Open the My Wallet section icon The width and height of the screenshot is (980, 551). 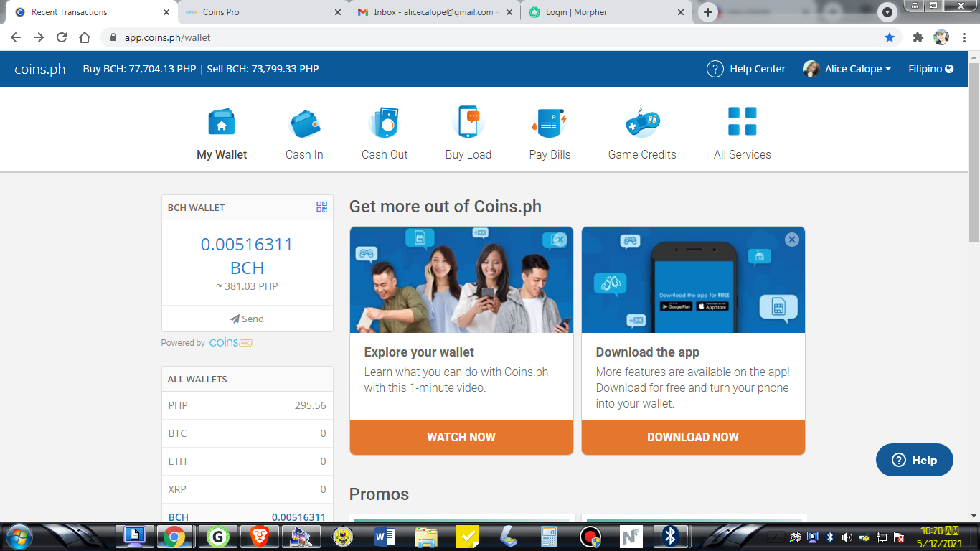[x=222, y=122]
